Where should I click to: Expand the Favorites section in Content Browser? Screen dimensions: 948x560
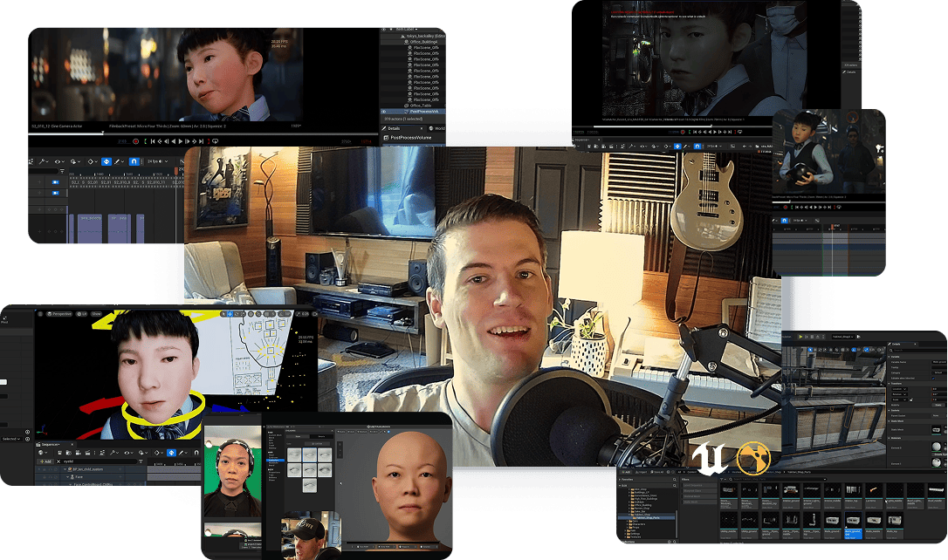point(620,479)
